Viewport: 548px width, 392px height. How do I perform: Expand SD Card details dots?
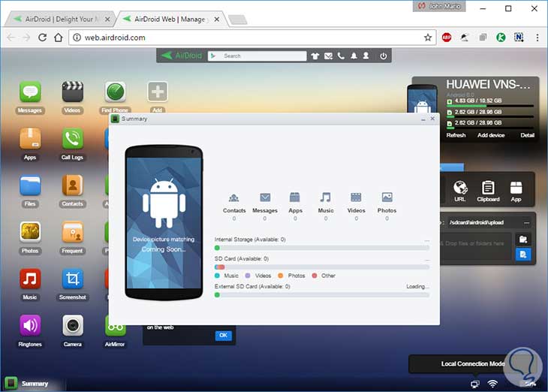click(426, 260)
